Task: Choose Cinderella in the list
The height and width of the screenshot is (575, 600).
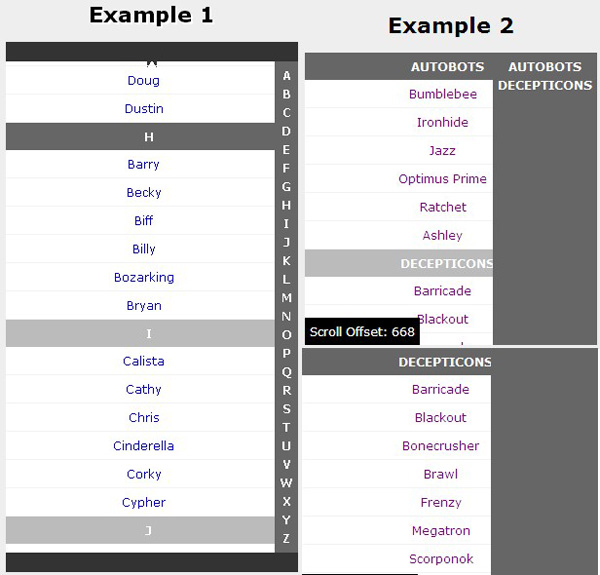Action: [x=143, y=446]
